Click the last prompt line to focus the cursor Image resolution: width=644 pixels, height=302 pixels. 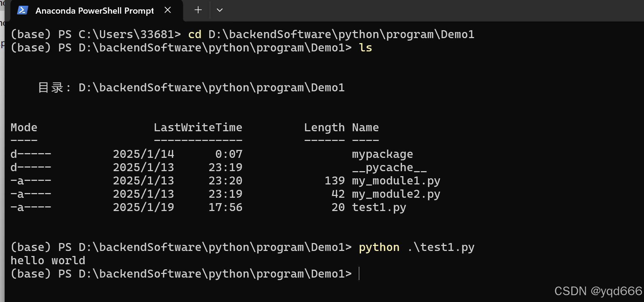(181, 274)
